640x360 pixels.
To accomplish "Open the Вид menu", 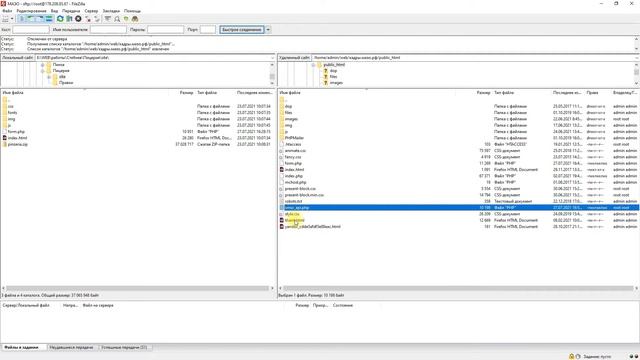I will (x=54, y=11).
